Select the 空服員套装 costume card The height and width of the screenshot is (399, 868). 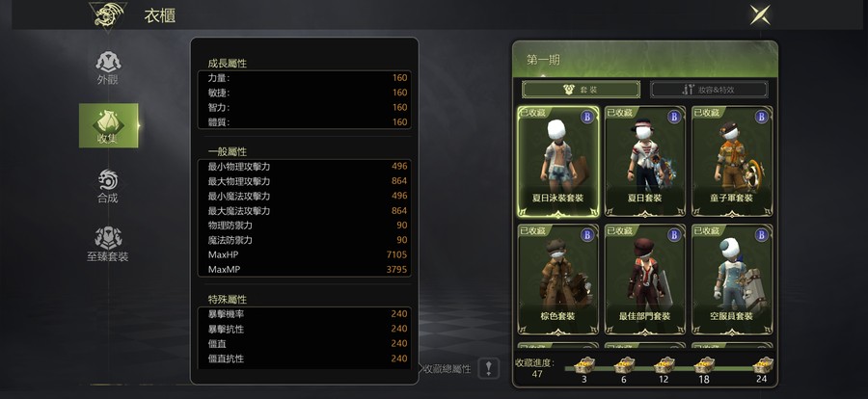pyautogui.click(x=732, y=279)
